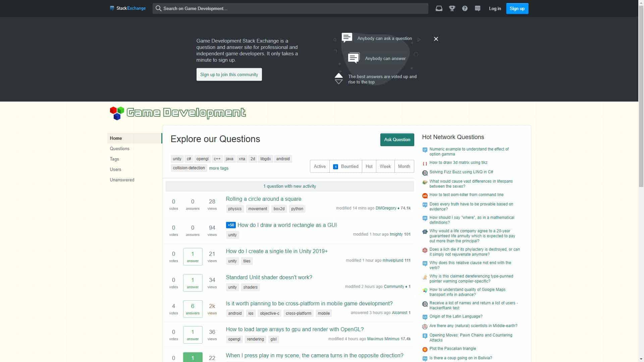Screen dimensions: 644x362
Task: View achievements via the trophy icon
Action: pyautogui.click(x=452, y=8)
